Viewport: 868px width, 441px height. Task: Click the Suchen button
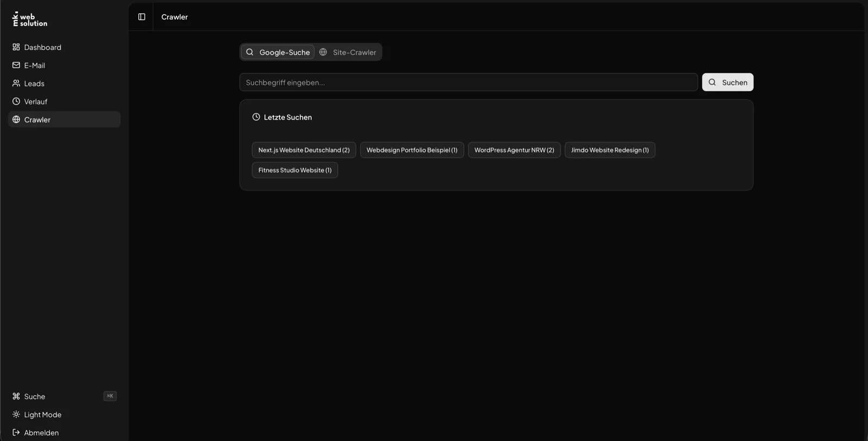(x=727, y=83)
